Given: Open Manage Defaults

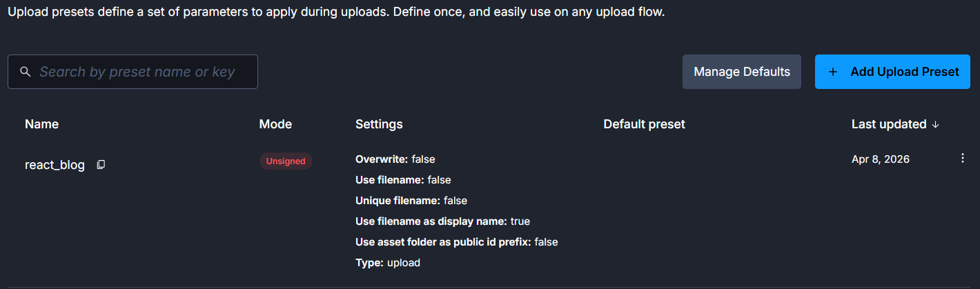Looking at the screenshot, I should (741, 72).
